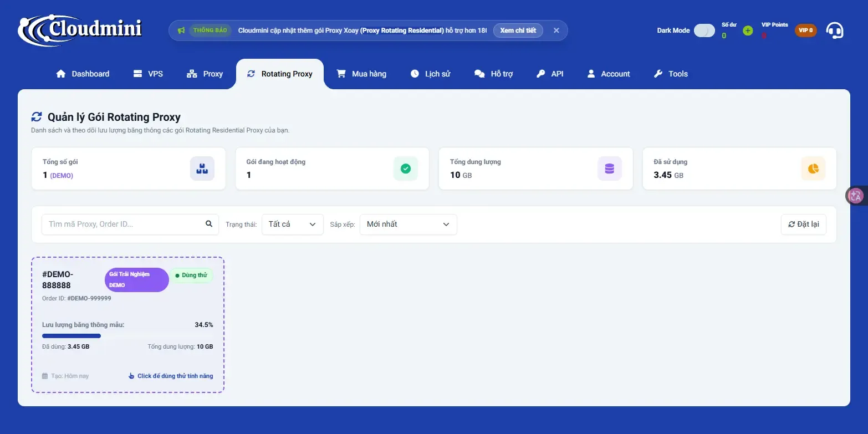
Task: Click the orange pie chart usage icon
Action: [813, 169]
